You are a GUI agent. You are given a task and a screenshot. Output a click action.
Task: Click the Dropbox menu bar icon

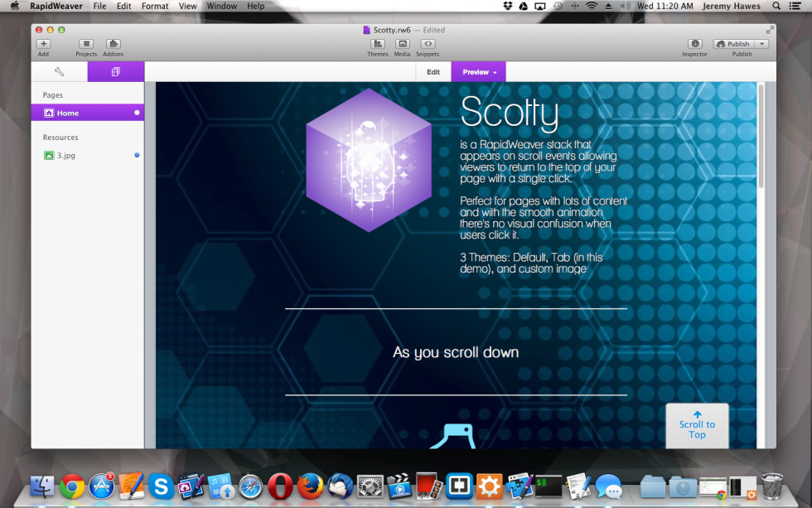click(507, 6)
